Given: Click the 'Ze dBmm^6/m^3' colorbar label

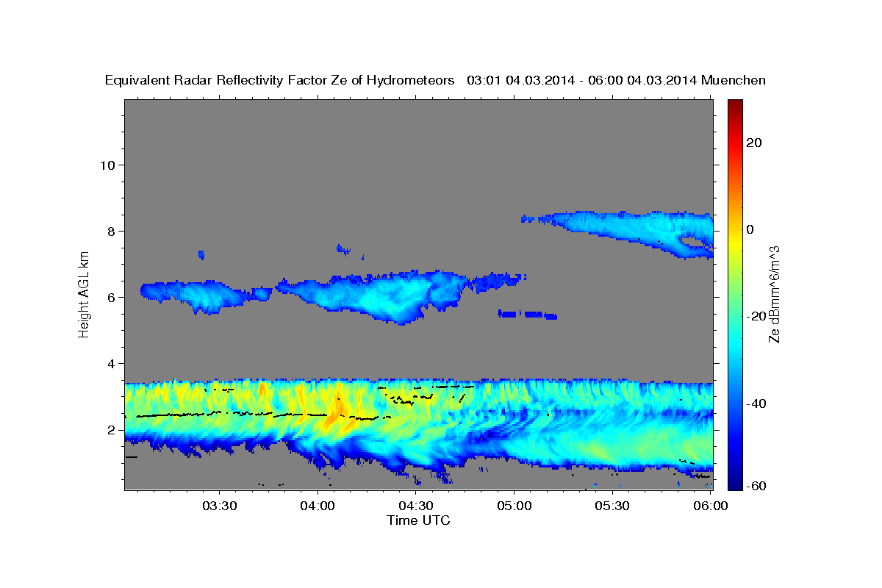Looking at the screenshot, I should (x=774, y=294).
